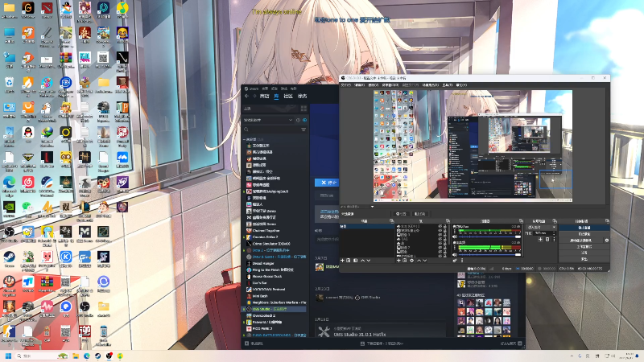Viewport: 644px width, 362px height.
Task: Select Counter-Strike 2 in Steam library
Action: click(265, 237)
